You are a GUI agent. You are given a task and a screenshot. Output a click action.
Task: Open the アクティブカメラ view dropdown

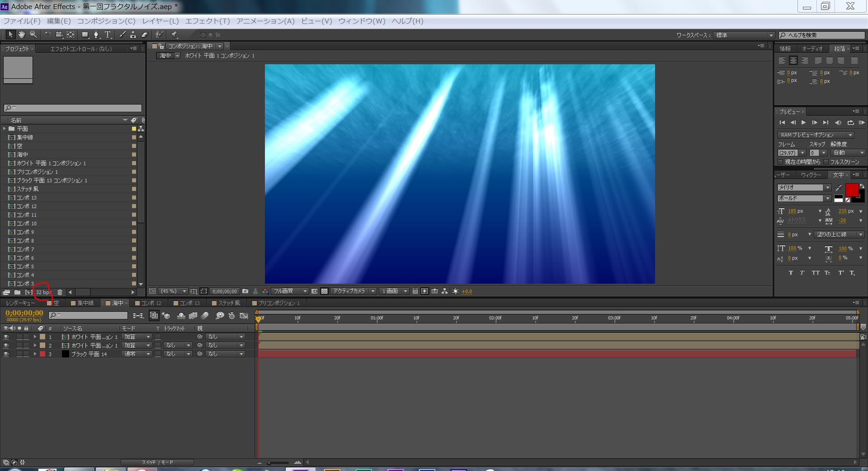click(353, 291)
